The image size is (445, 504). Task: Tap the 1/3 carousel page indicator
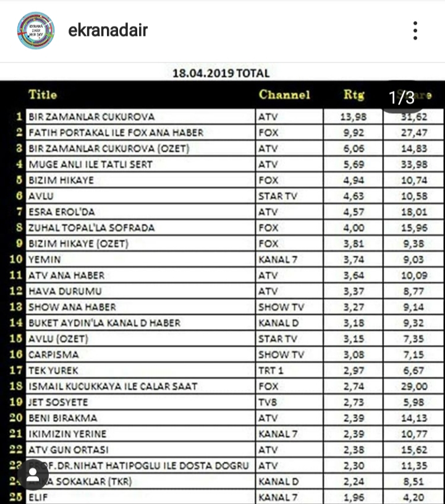[x=402, y=97]
